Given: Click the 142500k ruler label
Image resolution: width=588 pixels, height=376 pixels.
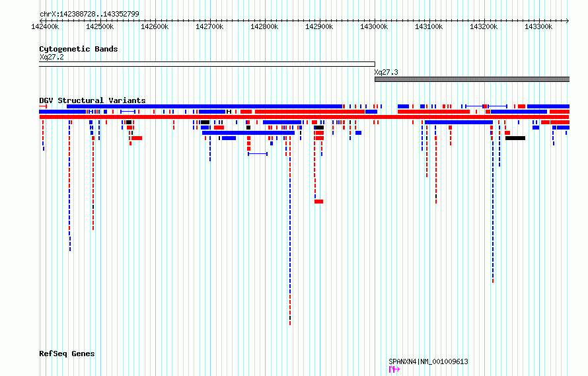Looking at the screenshot, I should pyautogui.click(x=100, y=26).
